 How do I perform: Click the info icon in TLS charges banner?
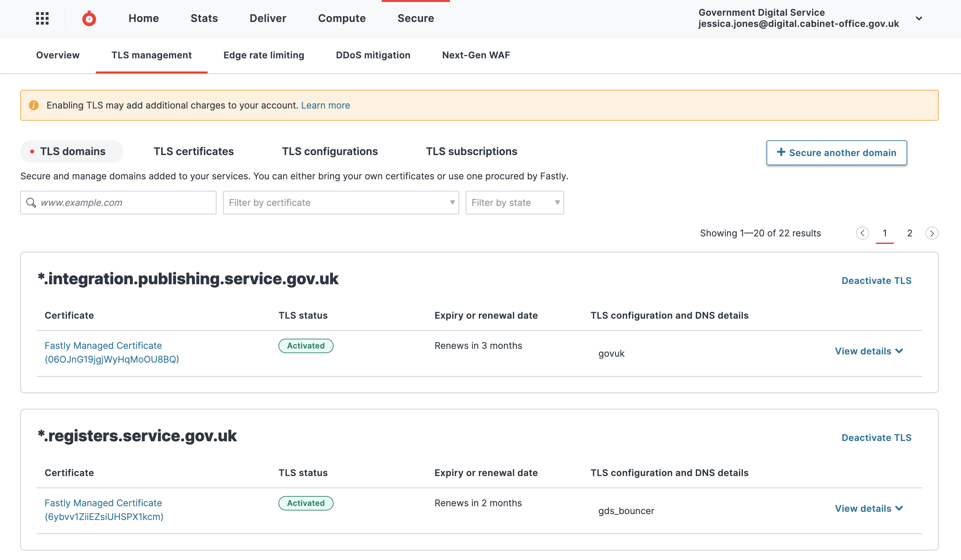[x=34, y=105]
